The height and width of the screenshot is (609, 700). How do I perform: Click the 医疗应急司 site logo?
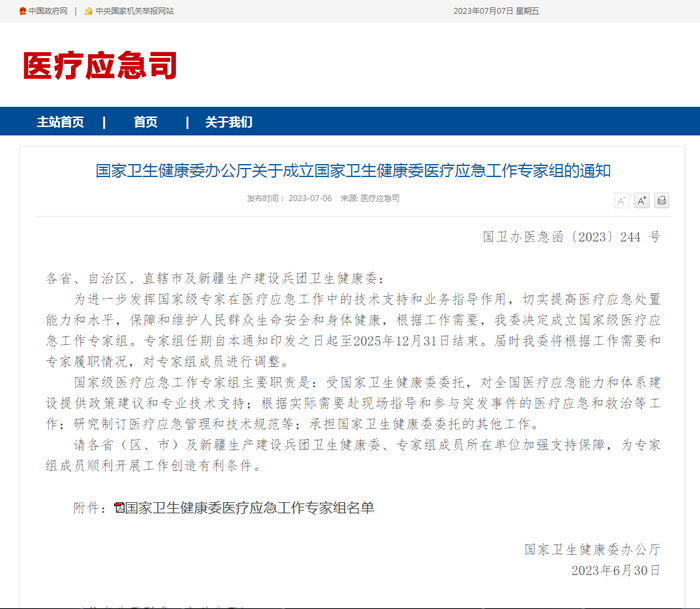click(100, 66)
